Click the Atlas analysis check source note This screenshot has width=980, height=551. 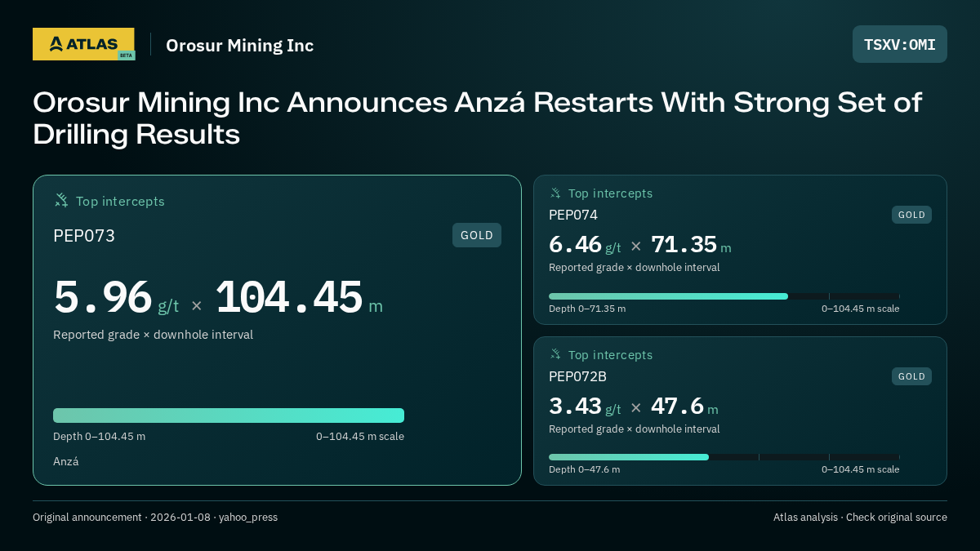coord(860,518)
